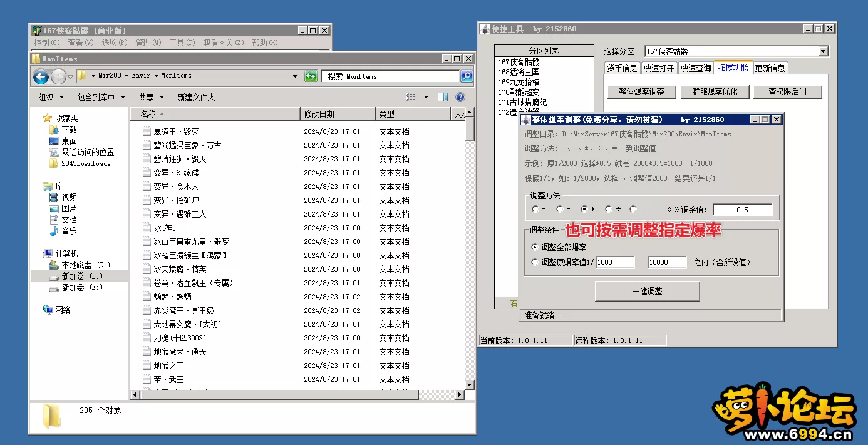
Task: Select the + adjustment method radio
Action: (535, 209)
